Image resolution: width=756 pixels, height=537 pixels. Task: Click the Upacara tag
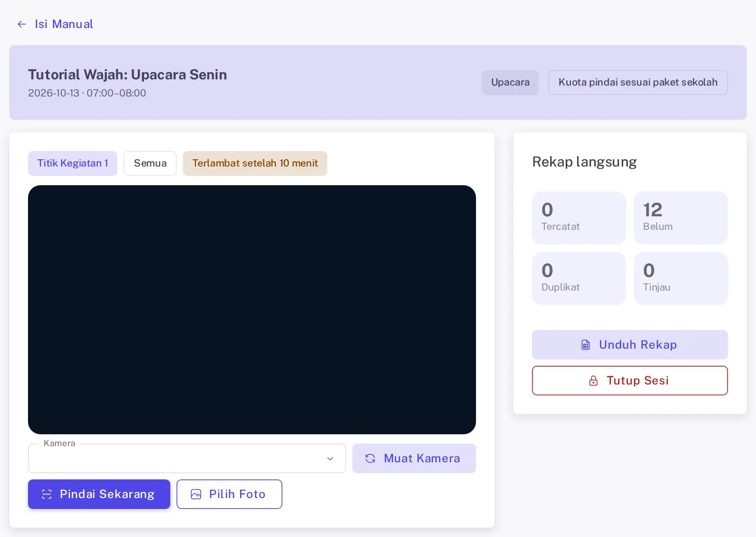(x=510, y=82)
